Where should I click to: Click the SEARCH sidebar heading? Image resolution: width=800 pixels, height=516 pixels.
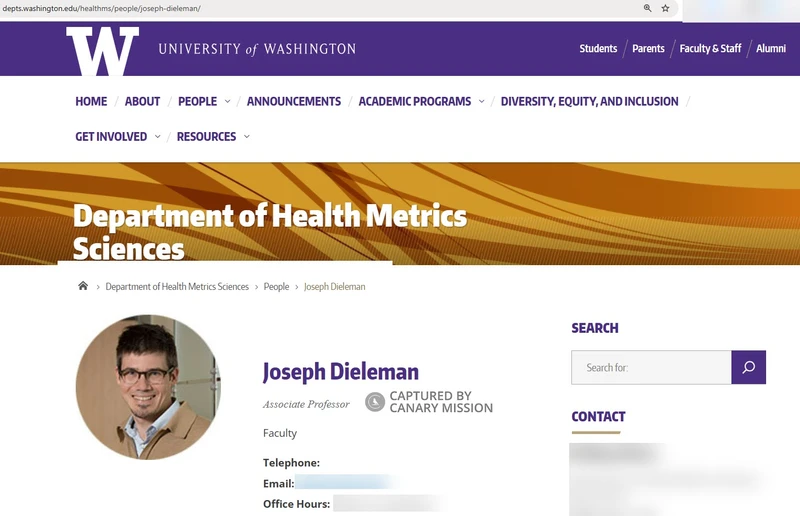click(595, 328)
